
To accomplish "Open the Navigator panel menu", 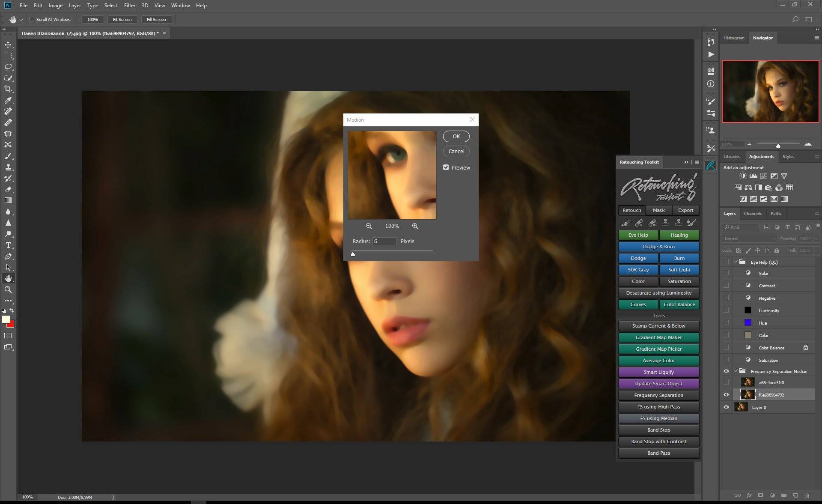I will [816, 38].
